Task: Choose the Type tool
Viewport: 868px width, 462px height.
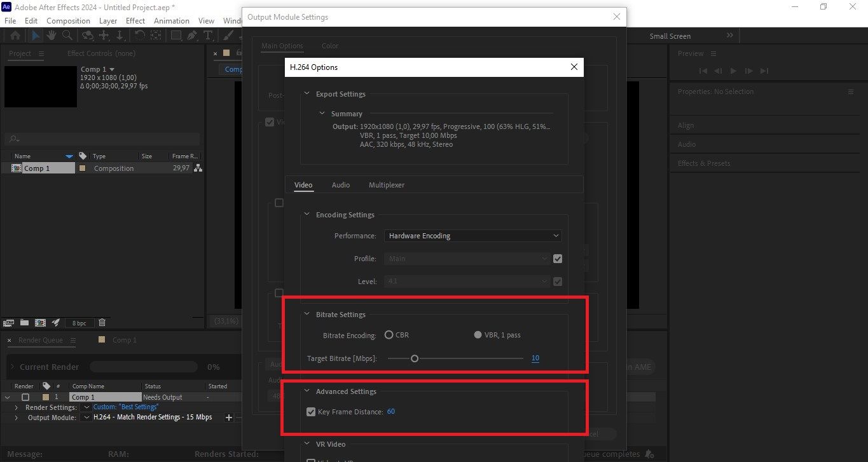Action: 208,35
